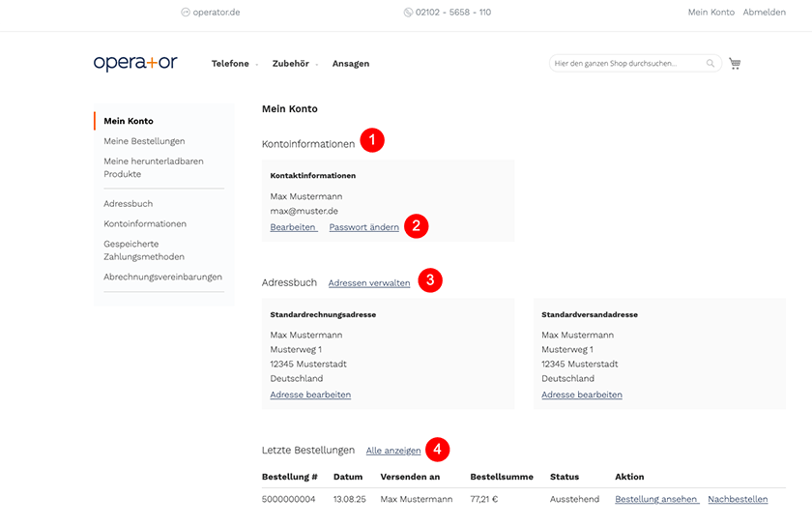Click the red marker number 1
Image resolution: width=812 pixels, height=526 pixels.
(372, 140)
